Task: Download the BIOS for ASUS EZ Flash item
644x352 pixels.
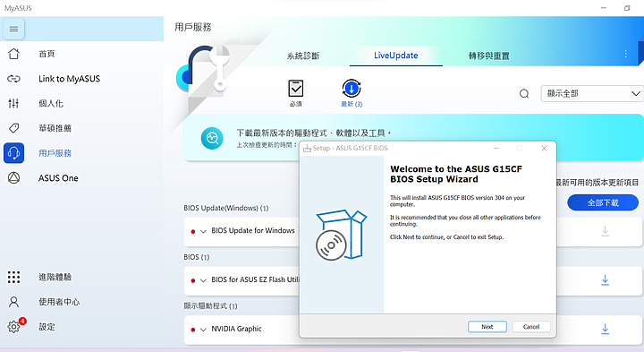Action: (x=605, y=280)
